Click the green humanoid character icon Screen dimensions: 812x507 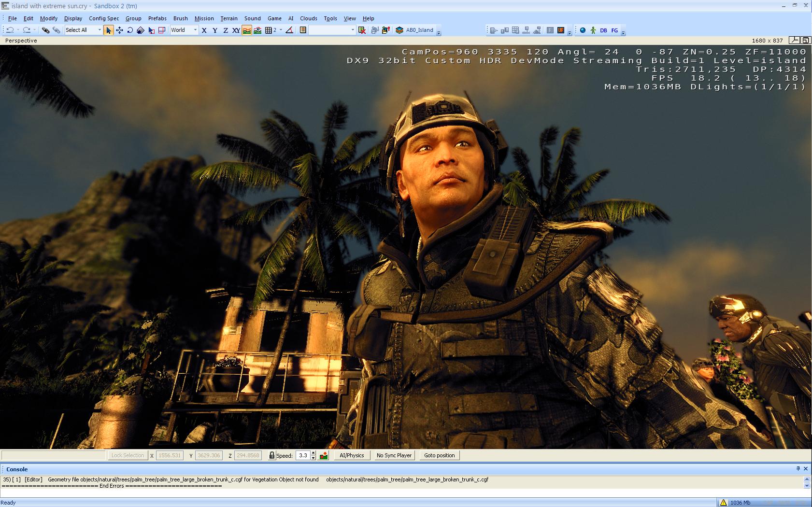(x=593, y=30)
